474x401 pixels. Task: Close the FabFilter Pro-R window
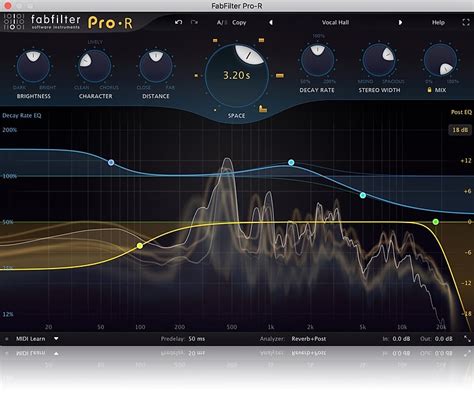(8, 6)
